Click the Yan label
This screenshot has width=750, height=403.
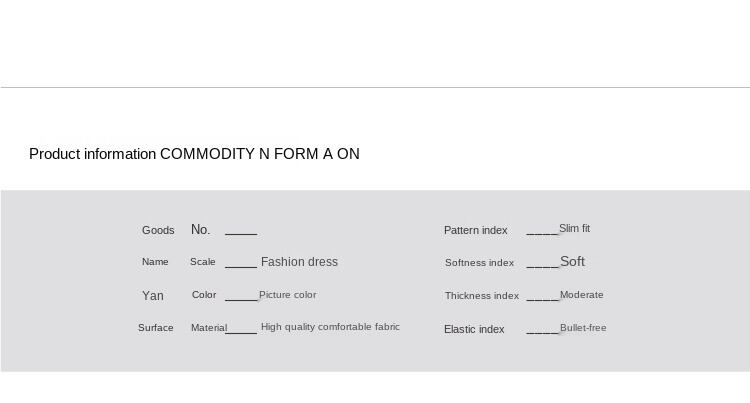pyautogui.click(x=153, y=296)
